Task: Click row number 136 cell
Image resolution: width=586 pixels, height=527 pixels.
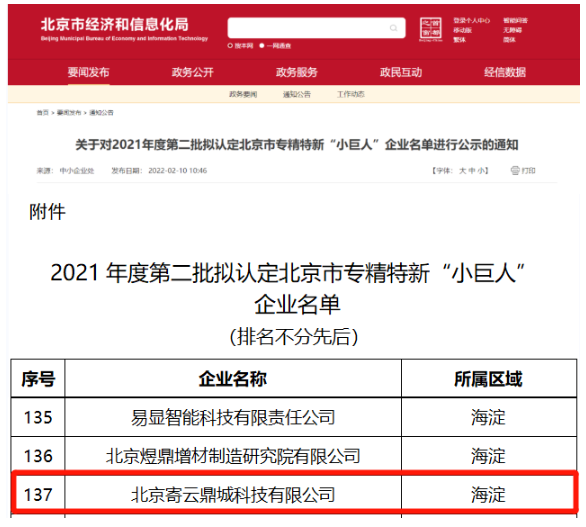Action: tap(38, 456)
